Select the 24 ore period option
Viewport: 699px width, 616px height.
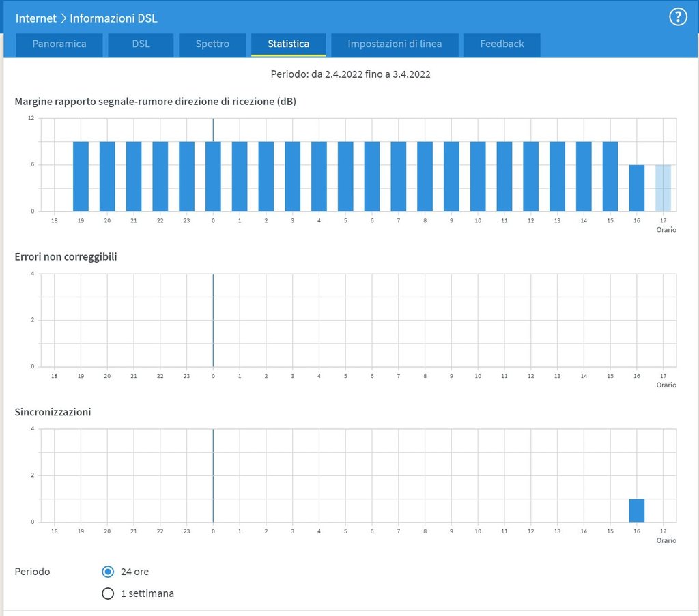click(x=108, y=572)
